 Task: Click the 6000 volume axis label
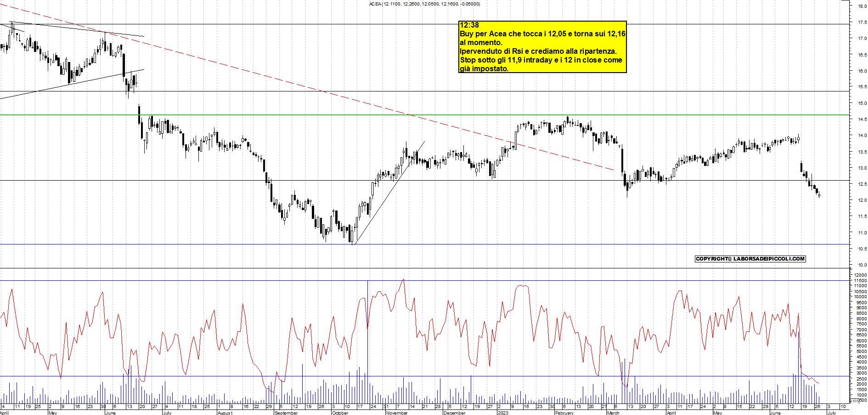pyautogui.click(x=862, y=341)
